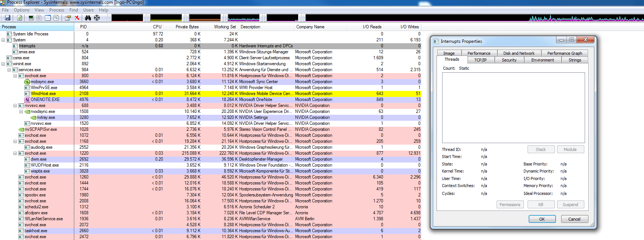644x240 pixels.
Task: Click the Save toolbar icon
Action: coord(7,18)
